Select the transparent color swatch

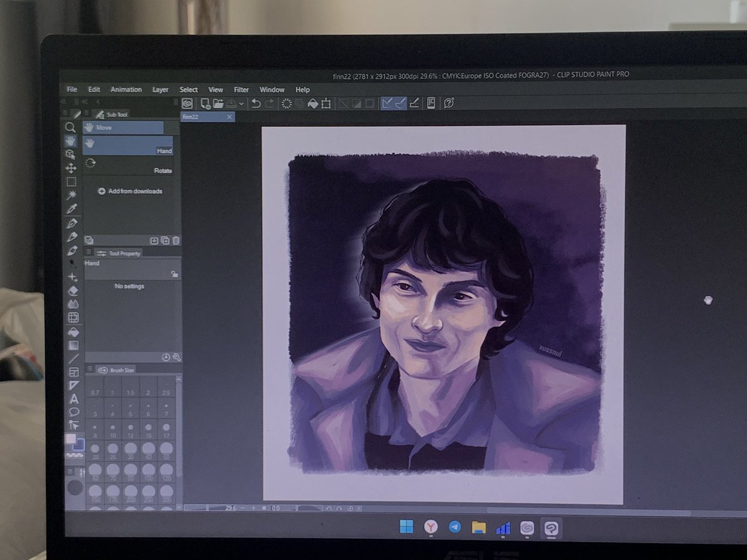tap(75, 455)
